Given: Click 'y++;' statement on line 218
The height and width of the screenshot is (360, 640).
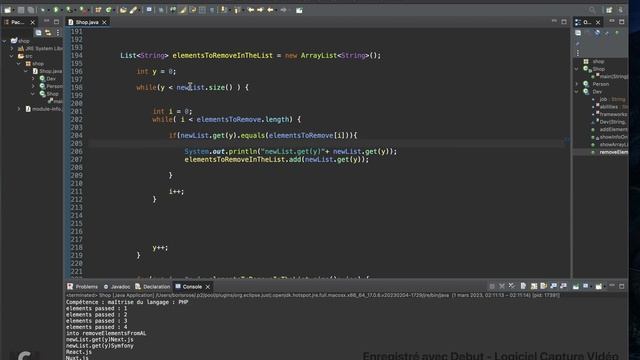Looking at the screenshot, I should point(160,247).
